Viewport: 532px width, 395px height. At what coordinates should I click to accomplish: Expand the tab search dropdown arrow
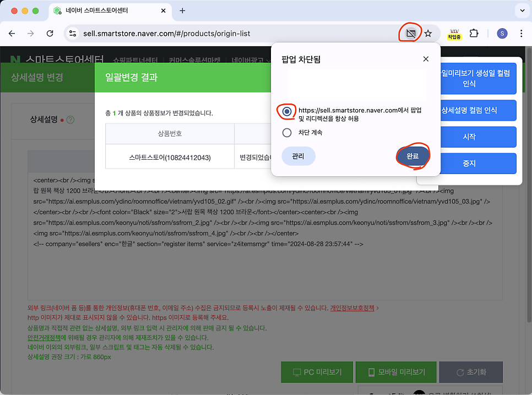(522, 10)
